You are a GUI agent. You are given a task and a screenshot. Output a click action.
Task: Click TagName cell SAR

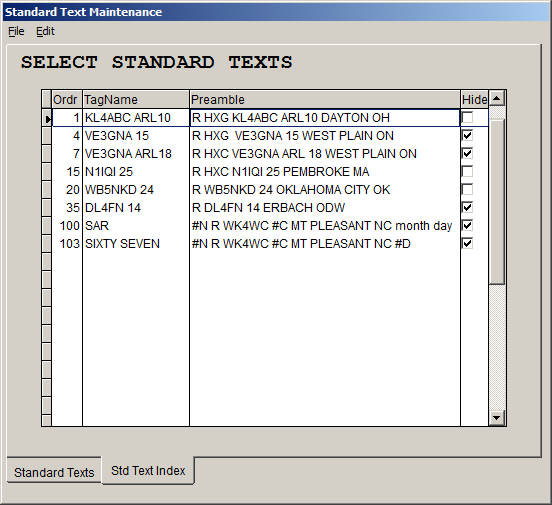136,225
